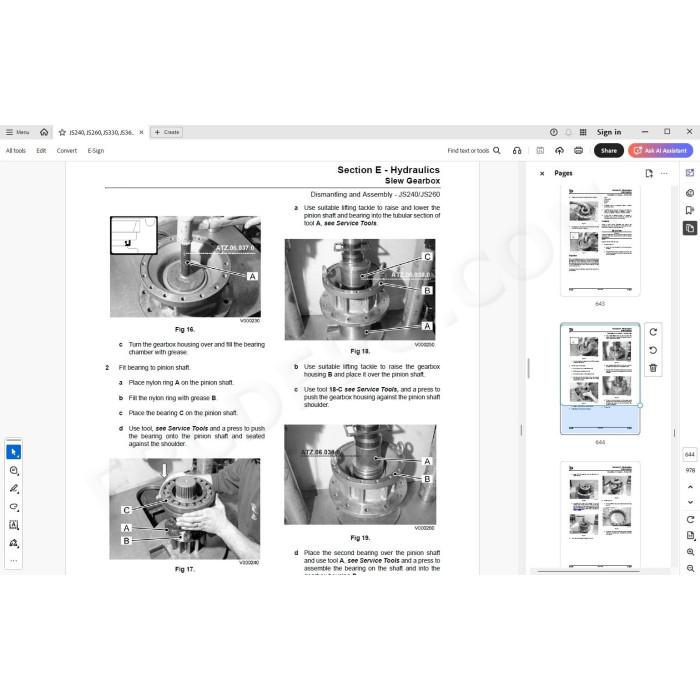Rotate page 644 counterclockwise
The width and height of the screenshot is (700, 700).
[653, 350]
